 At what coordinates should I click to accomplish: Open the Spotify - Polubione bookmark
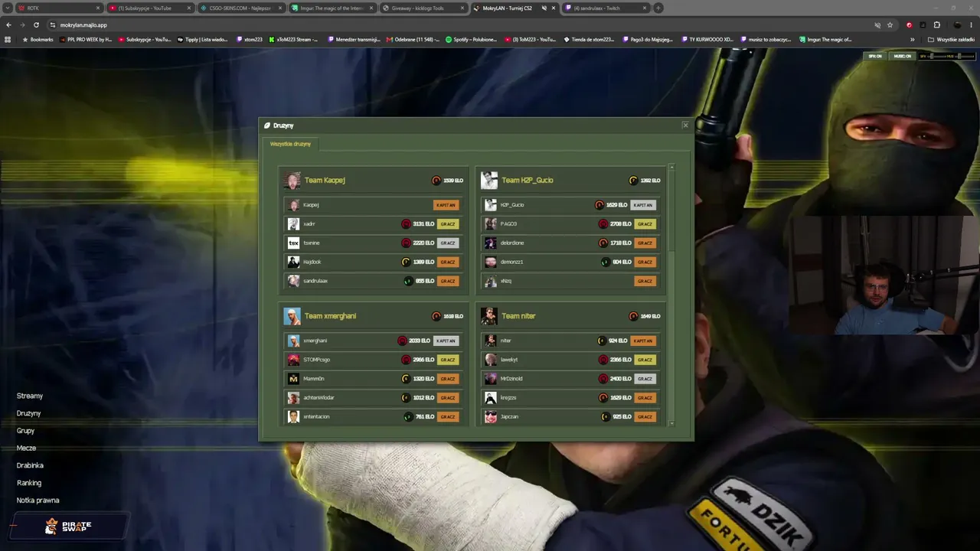(472, 39)
